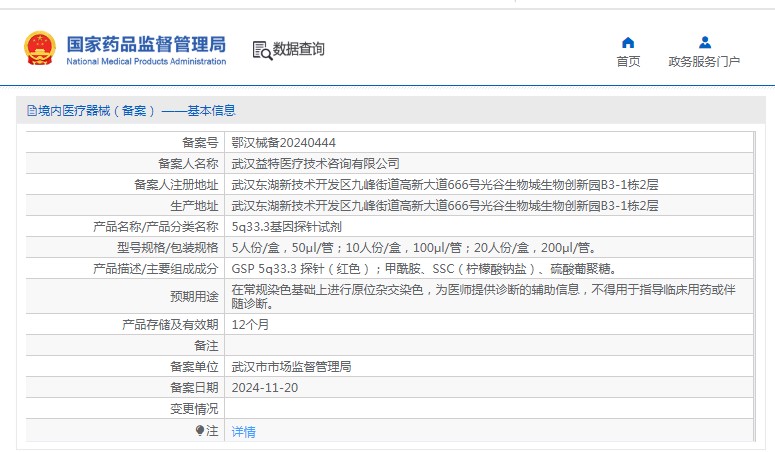Click the 备案人注册地址 address value

pyautogui.click(x=445, y=184)
